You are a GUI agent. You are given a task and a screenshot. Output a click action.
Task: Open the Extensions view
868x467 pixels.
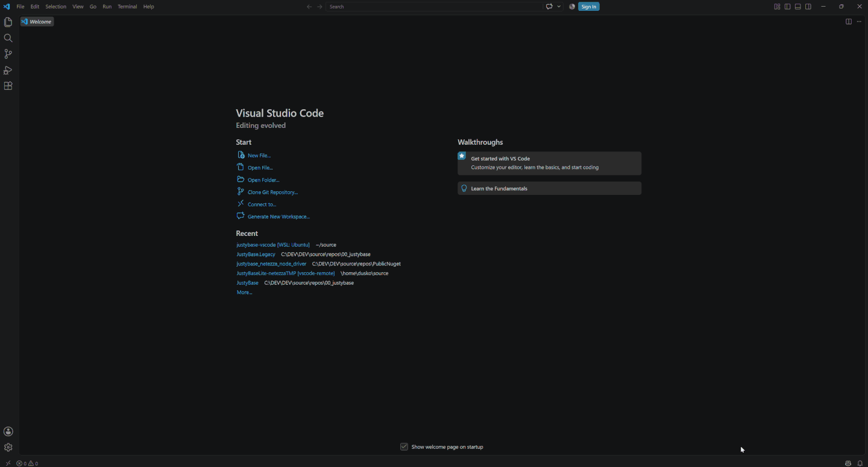click(x=8, y=86)
